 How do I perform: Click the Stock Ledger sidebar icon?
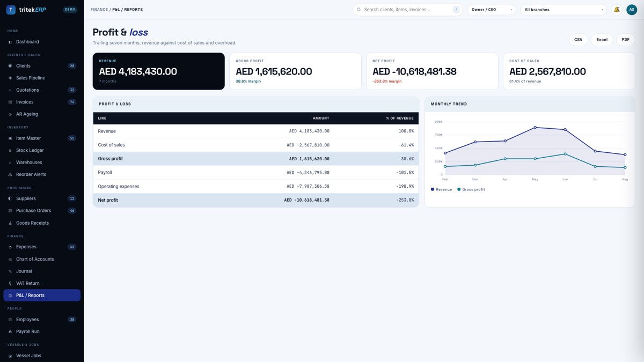[10, 150]
